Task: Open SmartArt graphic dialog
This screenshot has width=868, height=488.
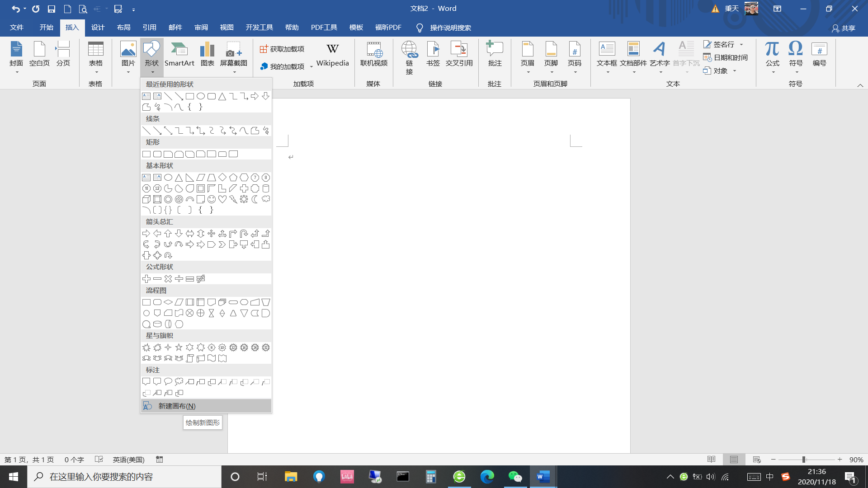Action: (179, 54)
